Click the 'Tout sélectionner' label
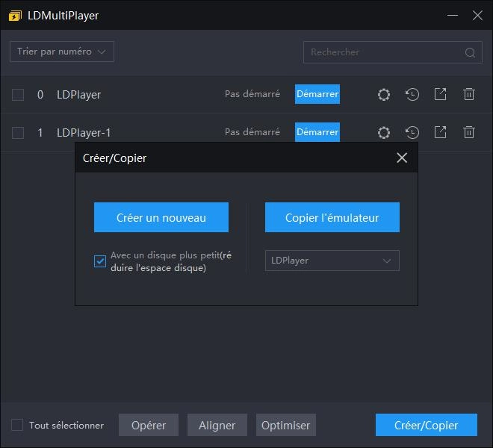 (x=66, y=426)
